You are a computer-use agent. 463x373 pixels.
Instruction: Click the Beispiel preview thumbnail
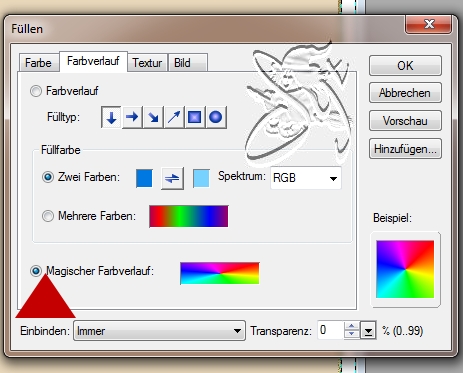[405, 269]
